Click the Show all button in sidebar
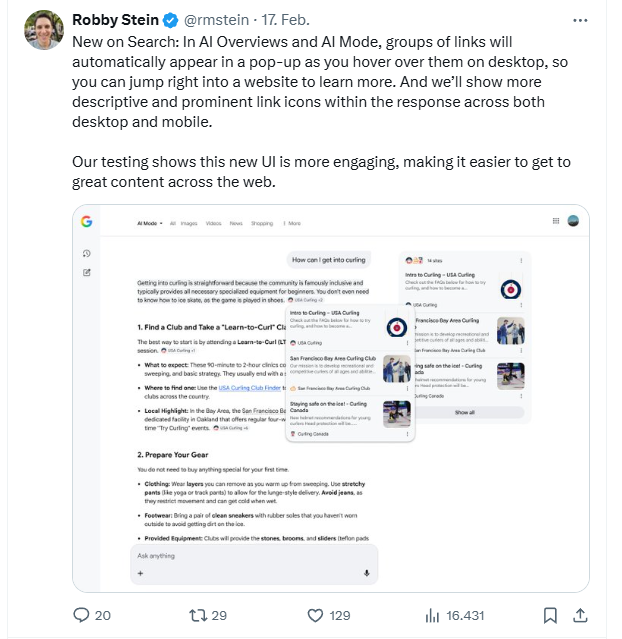This screenshot has height=639, width=622. coord(465,412)
